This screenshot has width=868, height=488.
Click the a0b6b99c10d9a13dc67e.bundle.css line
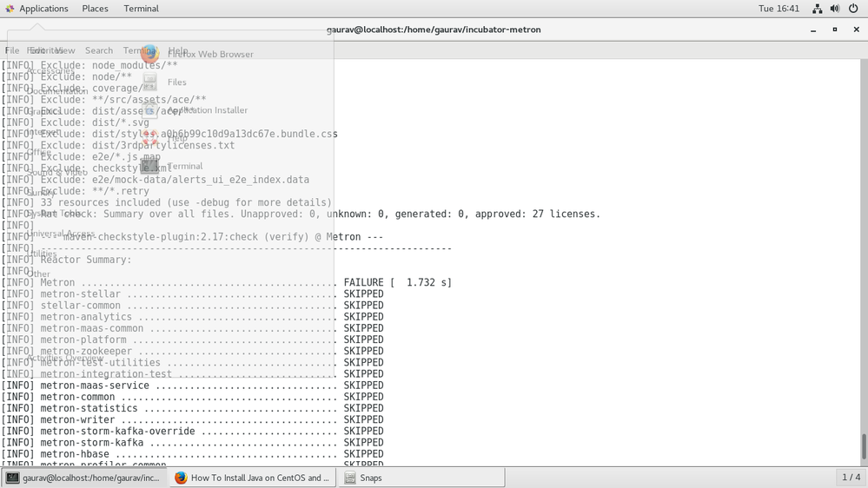(169, 134)
